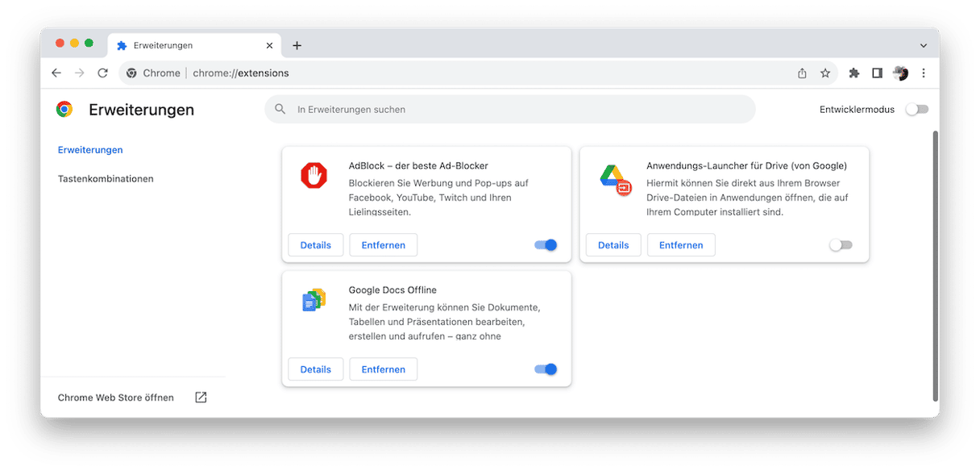Click the Chrome site info icon in address bar
This screenshot has width=980, height=471.
coord(132,73)
